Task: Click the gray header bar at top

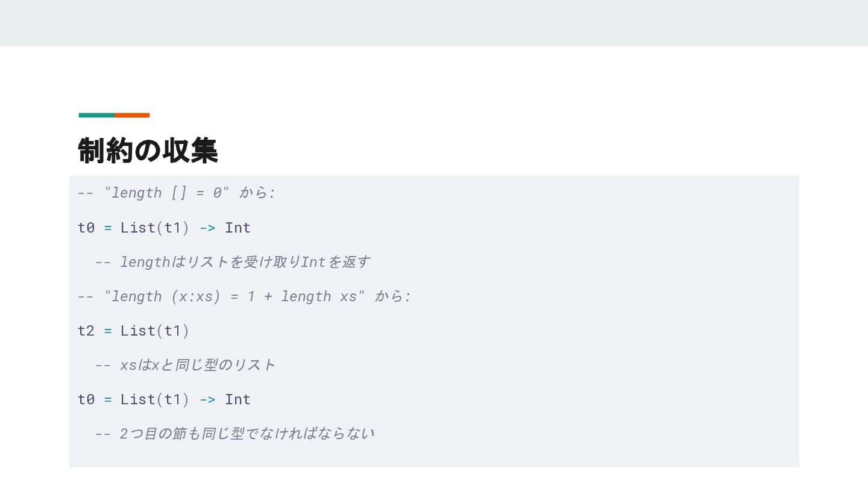Action: coord(434,23)
